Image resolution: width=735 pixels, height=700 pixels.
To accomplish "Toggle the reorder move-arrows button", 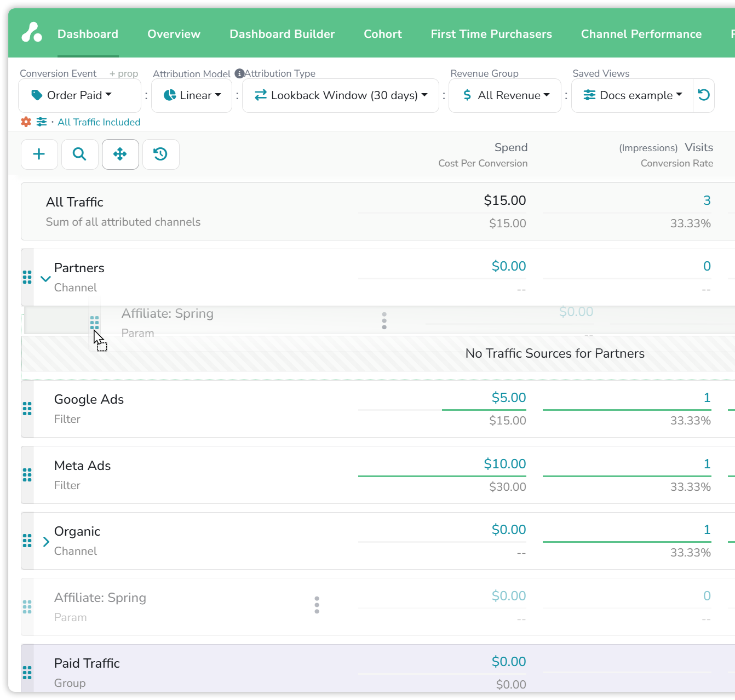I will coord(120,154).
